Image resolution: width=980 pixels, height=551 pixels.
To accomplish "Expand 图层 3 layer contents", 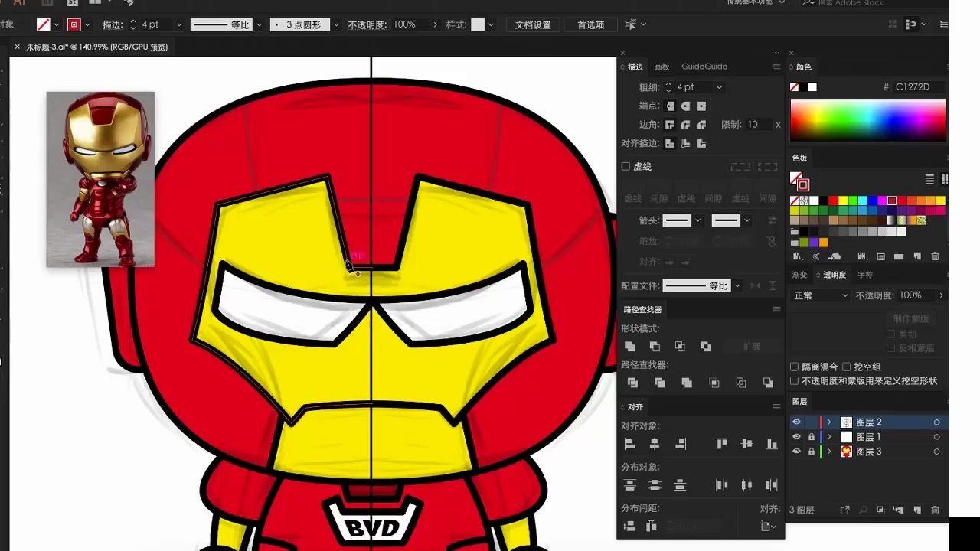I will pos(829,452).
